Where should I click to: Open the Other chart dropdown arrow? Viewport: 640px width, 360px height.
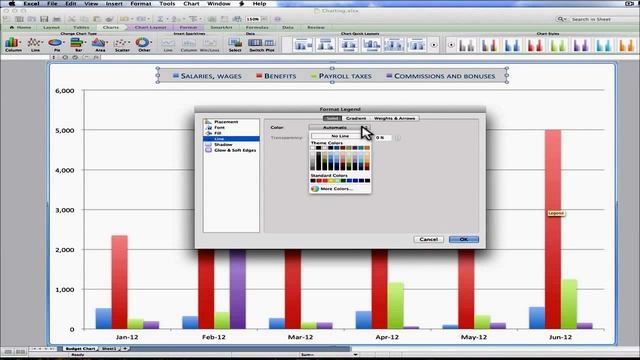coord(151,42)
